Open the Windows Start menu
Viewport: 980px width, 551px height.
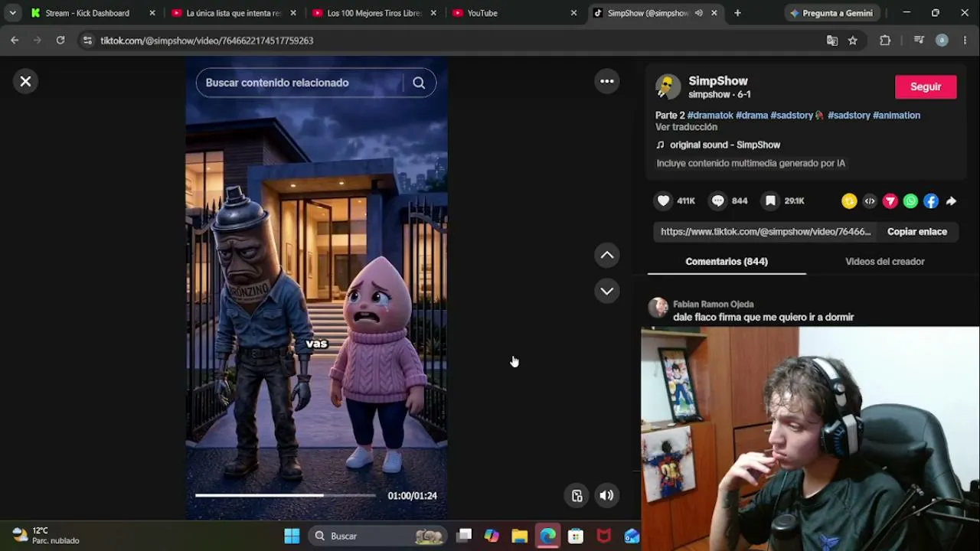point(292,536)
